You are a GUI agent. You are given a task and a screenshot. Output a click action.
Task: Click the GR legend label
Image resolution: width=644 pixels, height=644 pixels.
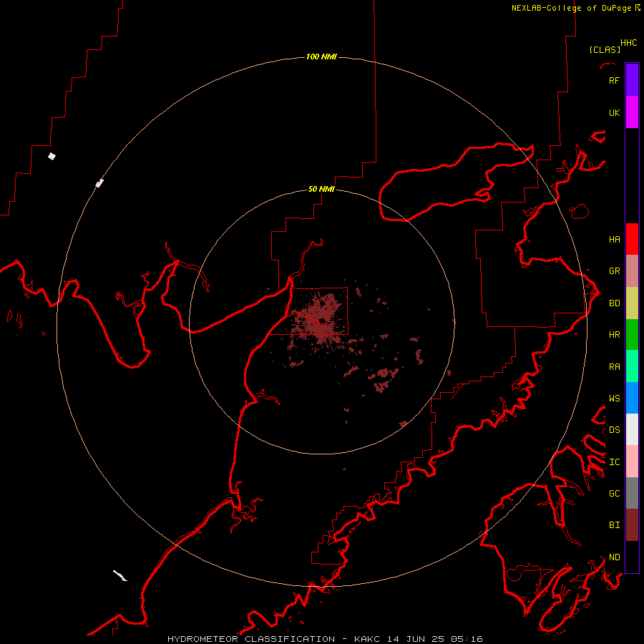(614, 271)
